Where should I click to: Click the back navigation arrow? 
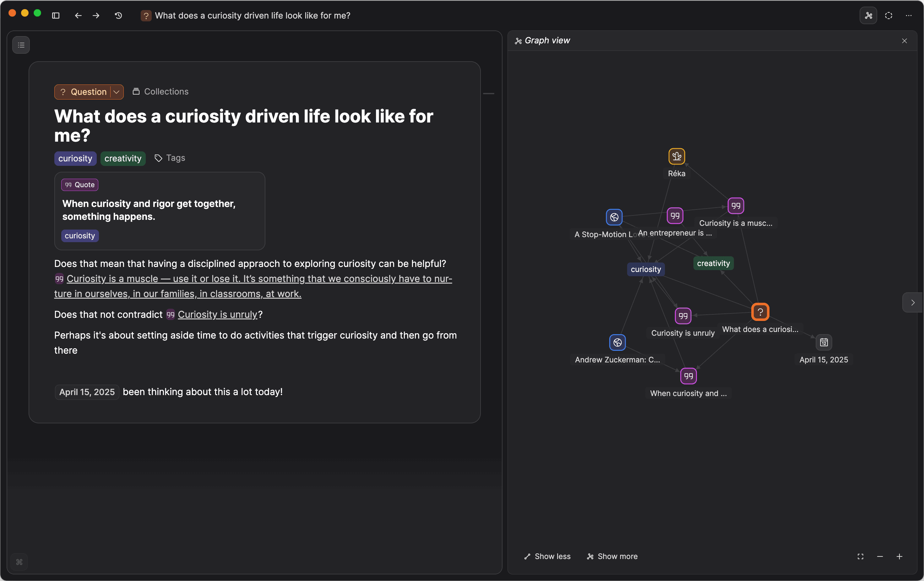[78, 15]
